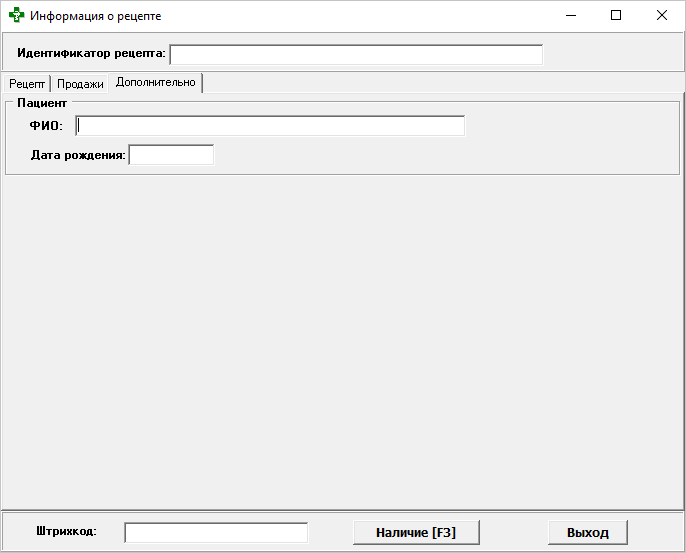Click the ФИО label text
This screenshot has width=686, height=553.
pos(46,126)
